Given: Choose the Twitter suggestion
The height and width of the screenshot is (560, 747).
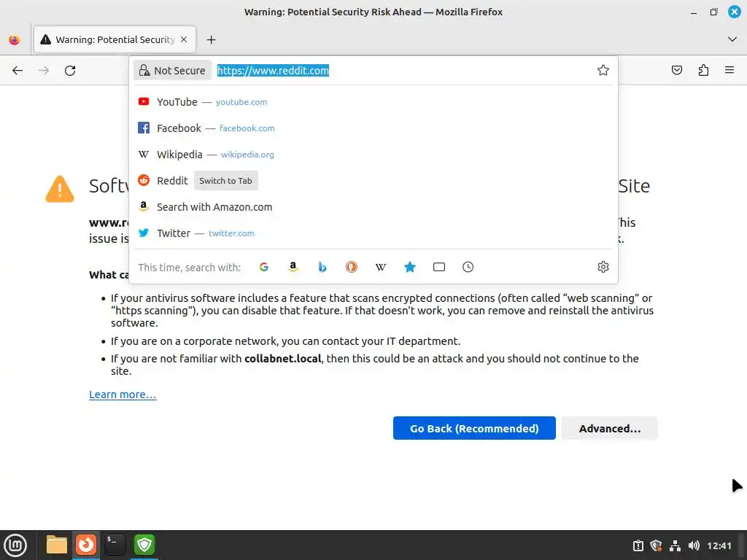Looking at the screenshot, I should point(373,233).
